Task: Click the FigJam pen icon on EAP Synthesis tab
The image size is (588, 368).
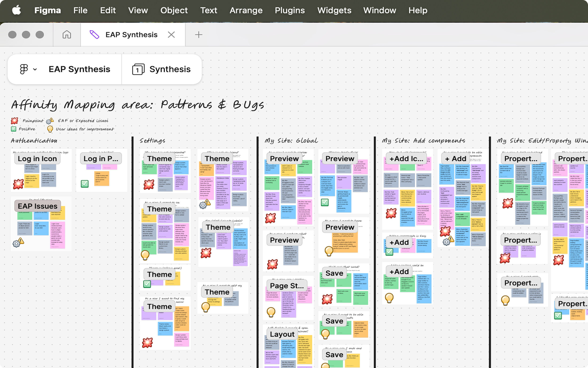Action: (x=94, y=35)
